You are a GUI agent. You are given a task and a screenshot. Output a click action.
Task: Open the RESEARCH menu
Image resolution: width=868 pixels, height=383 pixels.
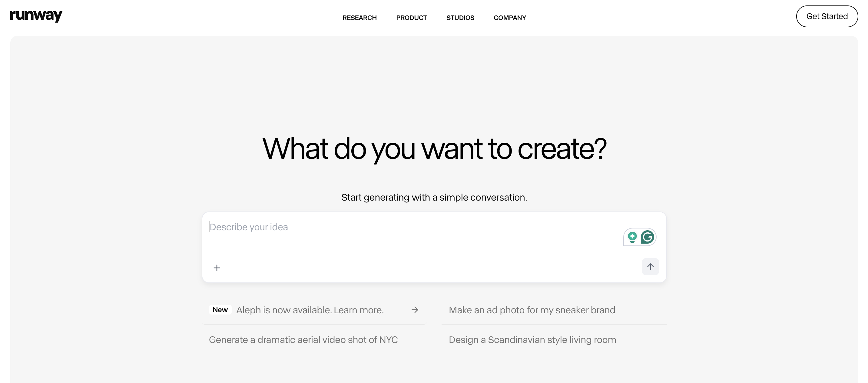(x=359, y=18)
